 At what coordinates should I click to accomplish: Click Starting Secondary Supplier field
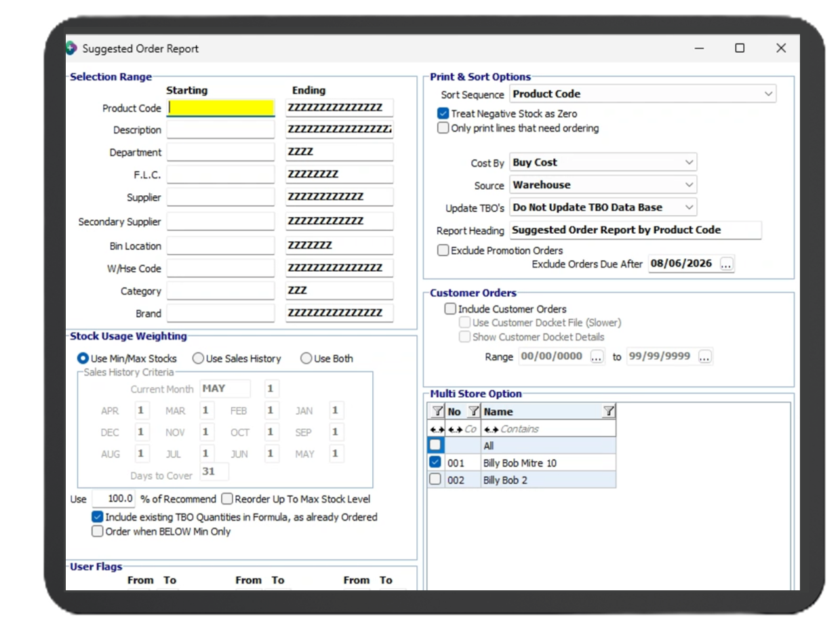(x=221, y=221)
